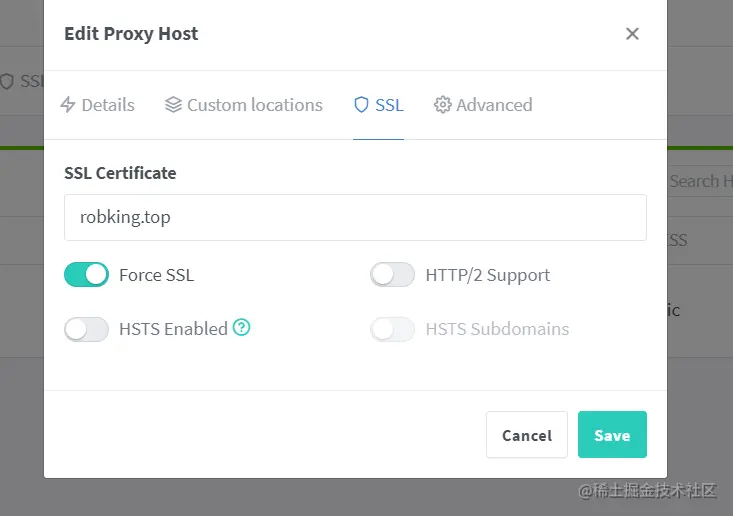Click the gear icon beside Advanced
The height and width of the screenshot is (516, 733).
pyautogui.click(x=442, y=105)
